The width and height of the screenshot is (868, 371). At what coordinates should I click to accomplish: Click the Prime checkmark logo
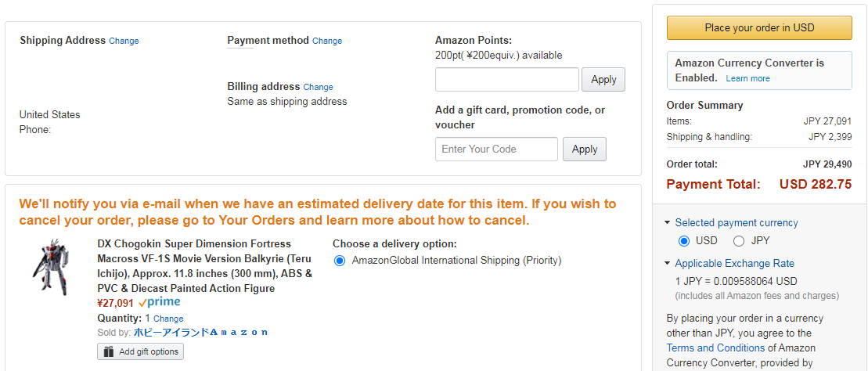(159, 302)
